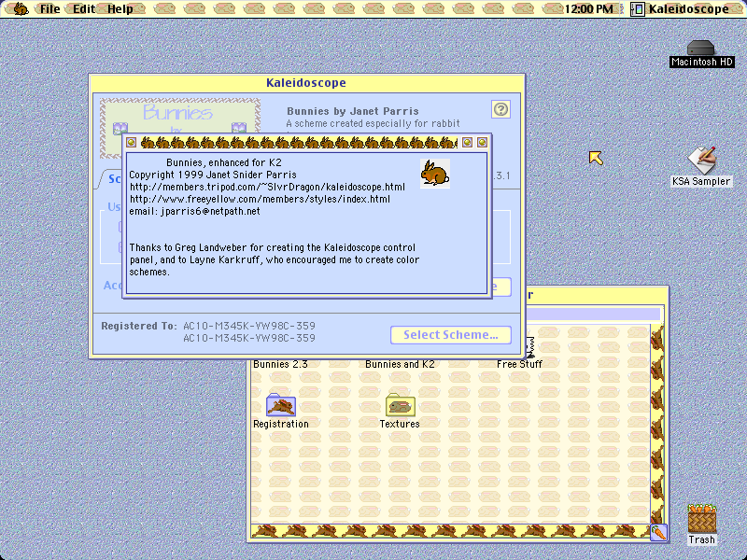This screenshot has width=747, height=560.
Task: Click the rightmost collapse box of about window
Action: [482, 143]
